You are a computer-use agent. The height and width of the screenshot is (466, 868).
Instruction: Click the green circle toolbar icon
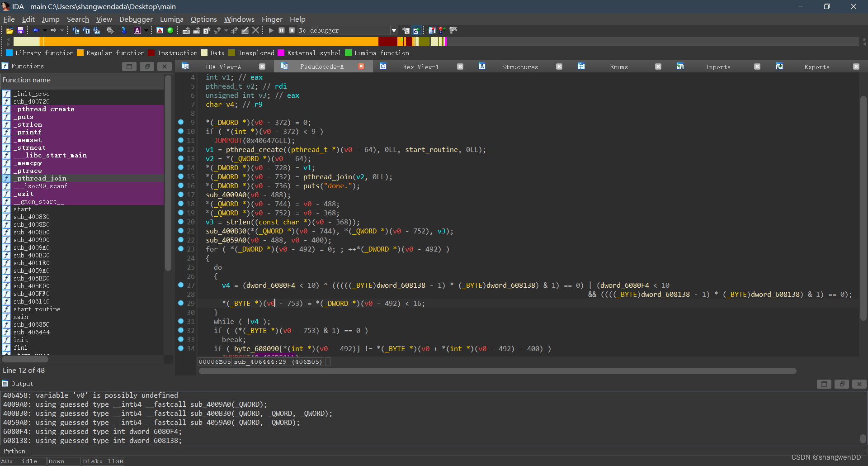(x=170, y=30)
